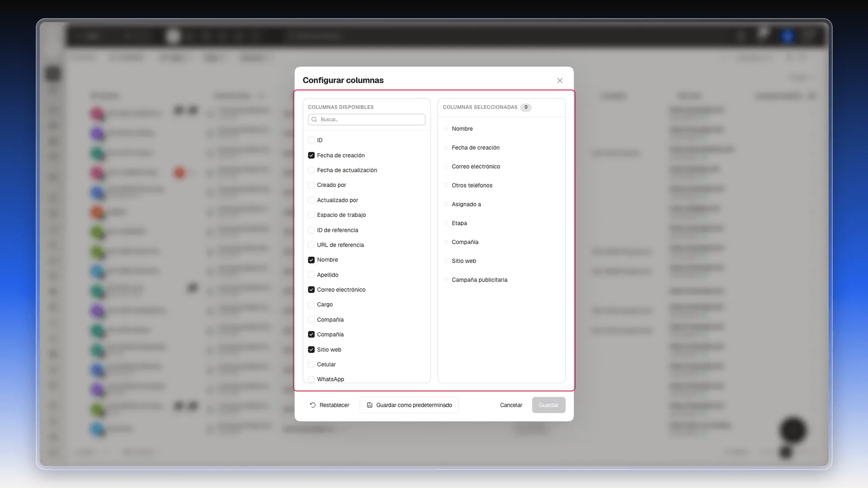Viewport: 868px width, 488px height.
Task: Uncheck the Fecha de creación checkbox
Action: pyautogui.click(x=311, y=155)
